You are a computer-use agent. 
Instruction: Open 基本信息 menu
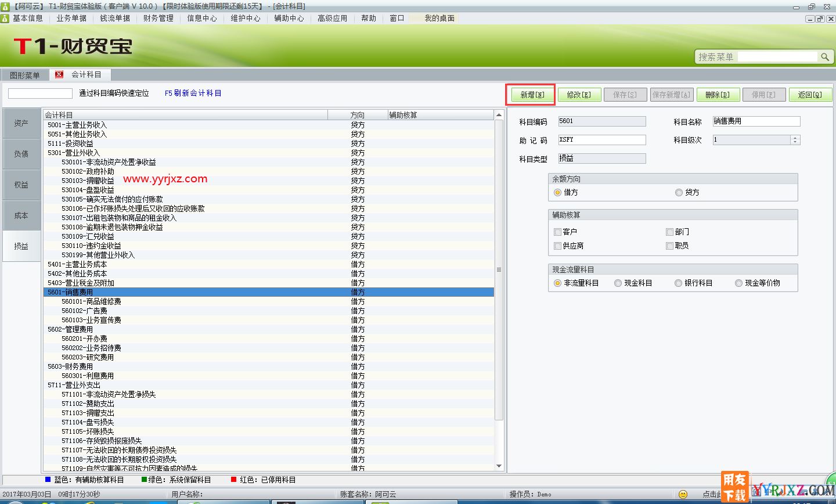(28, 18)
